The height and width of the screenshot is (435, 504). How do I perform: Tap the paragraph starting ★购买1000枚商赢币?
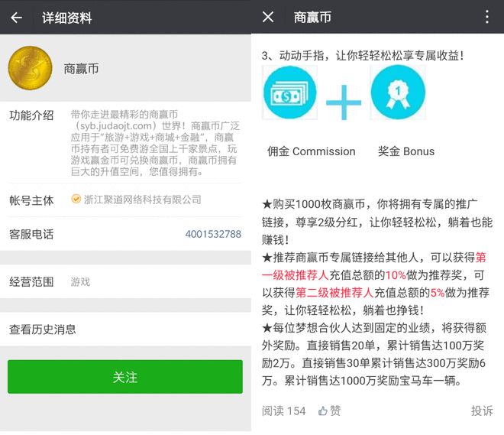point(377,222)
